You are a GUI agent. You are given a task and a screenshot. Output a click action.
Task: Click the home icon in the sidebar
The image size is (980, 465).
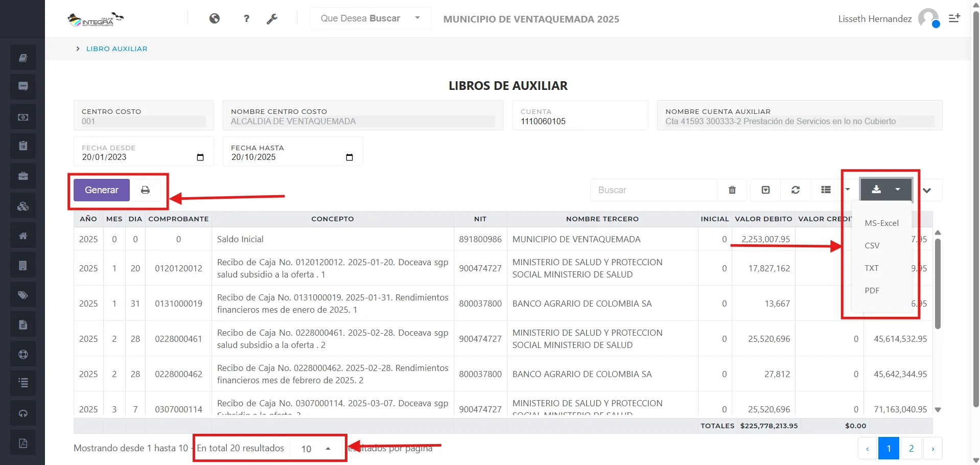tap(22, 235)
